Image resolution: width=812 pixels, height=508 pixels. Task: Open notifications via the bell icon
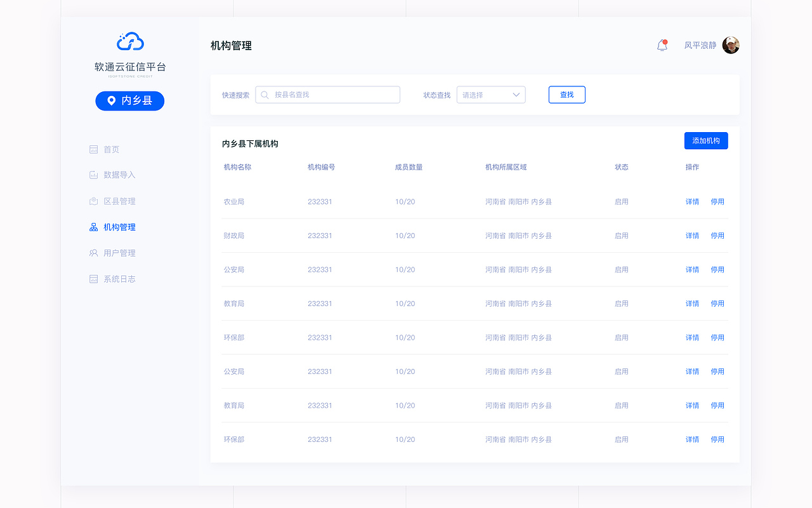click(662, 45)
